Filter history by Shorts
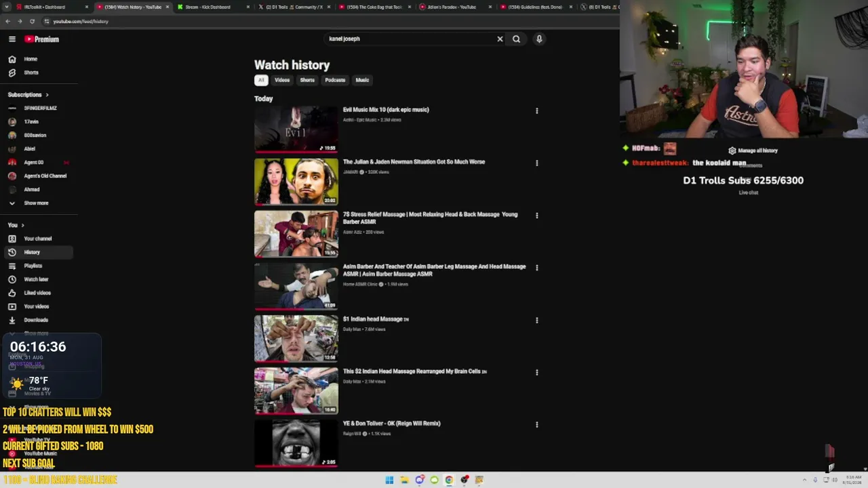 pyautogui.click(x=307, y=80)
